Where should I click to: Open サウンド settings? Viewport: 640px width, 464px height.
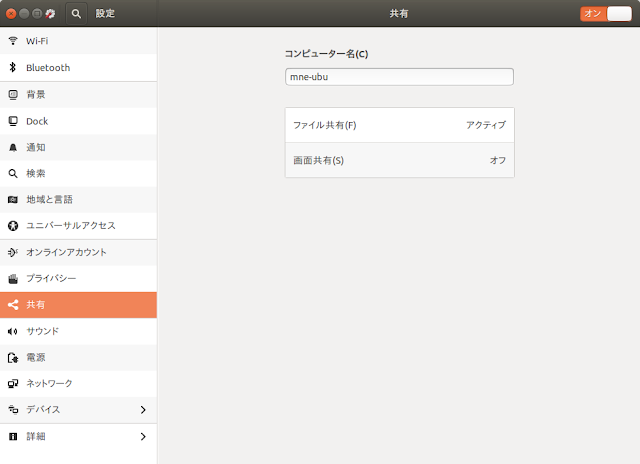click(78, 331)
